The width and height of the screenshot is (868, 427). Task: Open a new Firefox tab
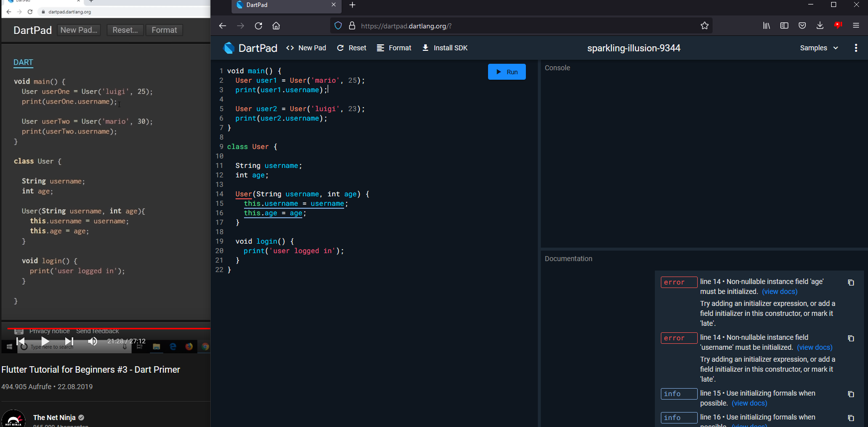[353, 5]
